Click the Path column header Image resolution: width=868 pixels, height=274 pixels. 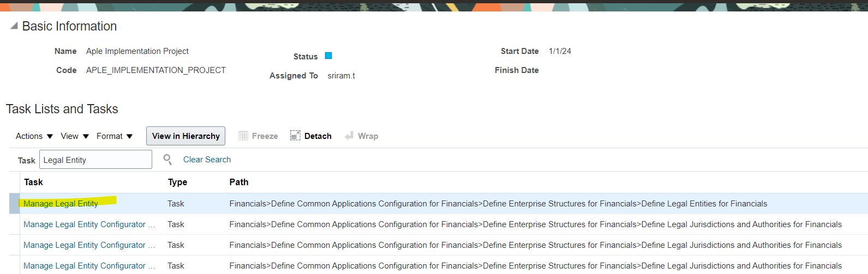239,182
